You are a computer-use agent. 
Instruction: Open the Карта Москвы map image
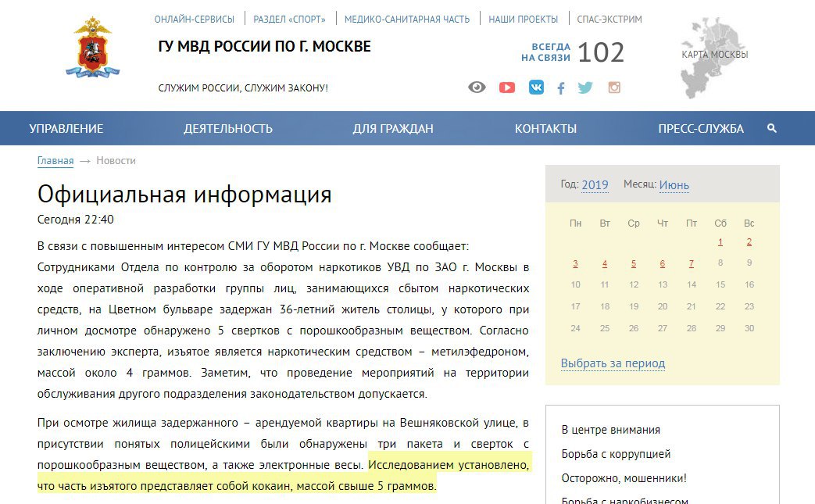click(715, 58)
